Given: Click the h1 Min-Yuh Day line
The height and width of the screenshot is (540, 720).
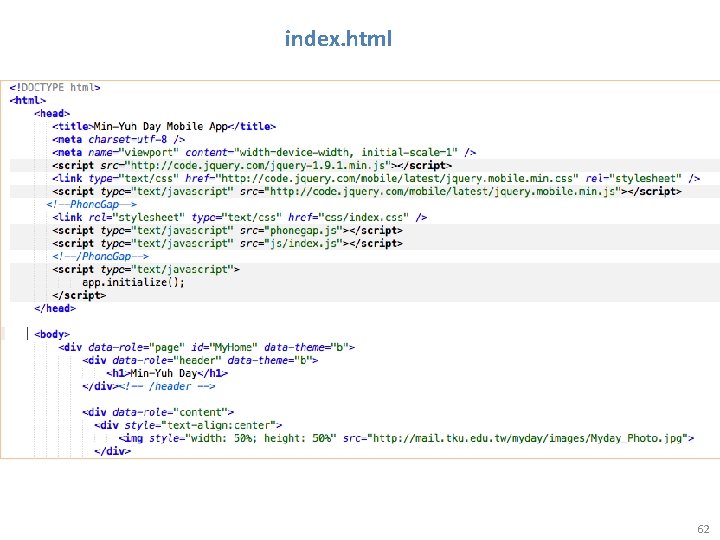Looking at the screenshot, I should (167, 373).
